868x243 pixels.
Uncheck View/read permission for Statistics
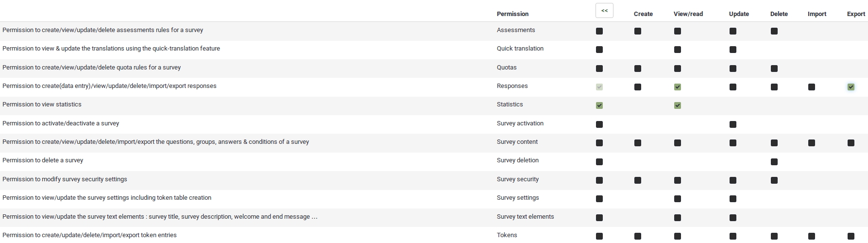coord(678,105)
